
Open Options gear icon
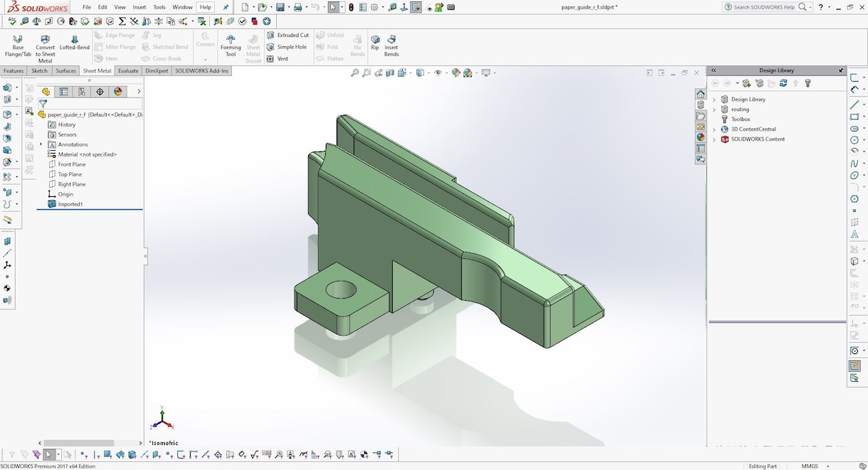coord(374,7)
